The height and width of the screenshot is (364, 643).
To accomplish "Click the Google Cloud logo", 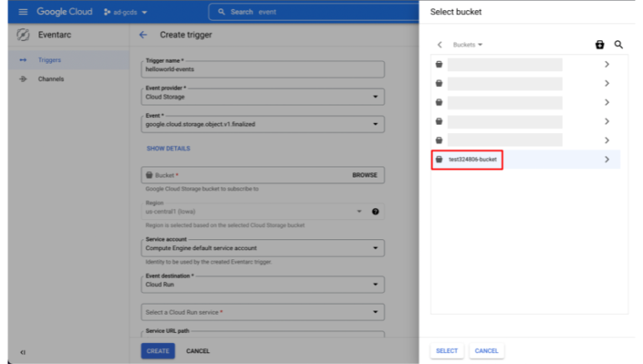I will click(64, 12).
